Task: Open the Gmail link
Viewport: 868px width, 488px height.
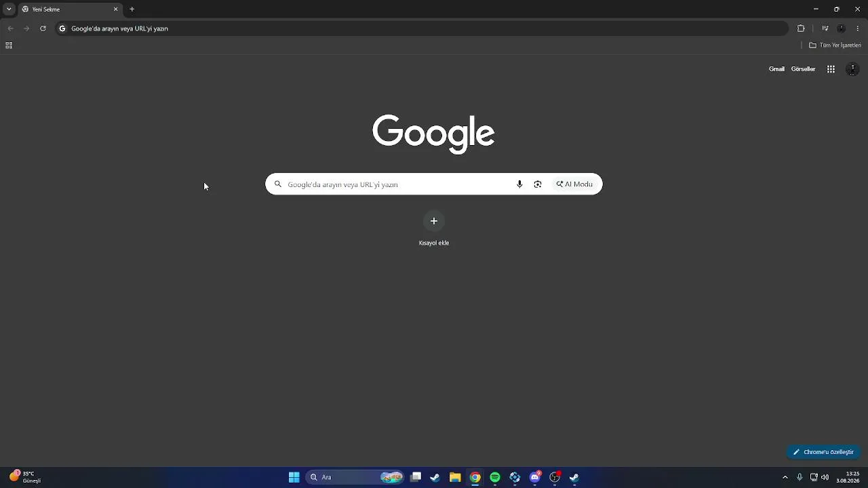Action: [776, 69]
